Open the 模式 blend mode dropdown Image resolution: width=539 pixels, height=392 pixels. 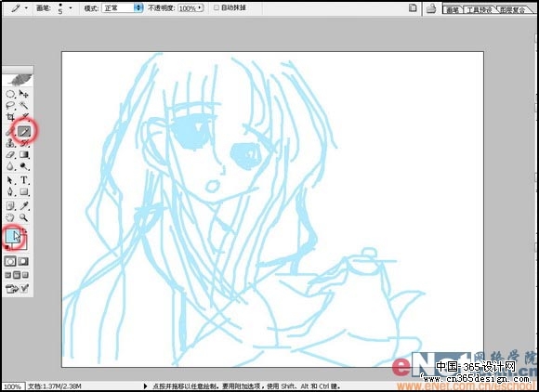[x=123, y=8]
